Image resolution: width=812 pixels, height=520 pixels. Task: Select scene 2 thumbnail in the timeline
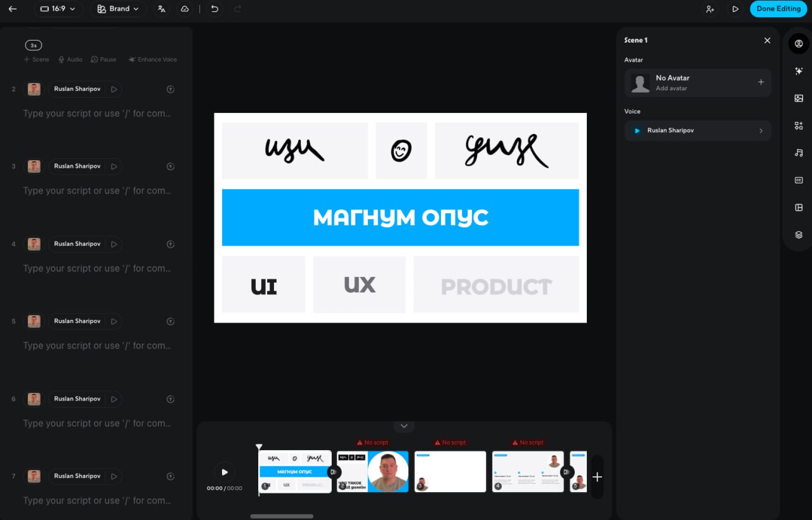coord(372,472)
